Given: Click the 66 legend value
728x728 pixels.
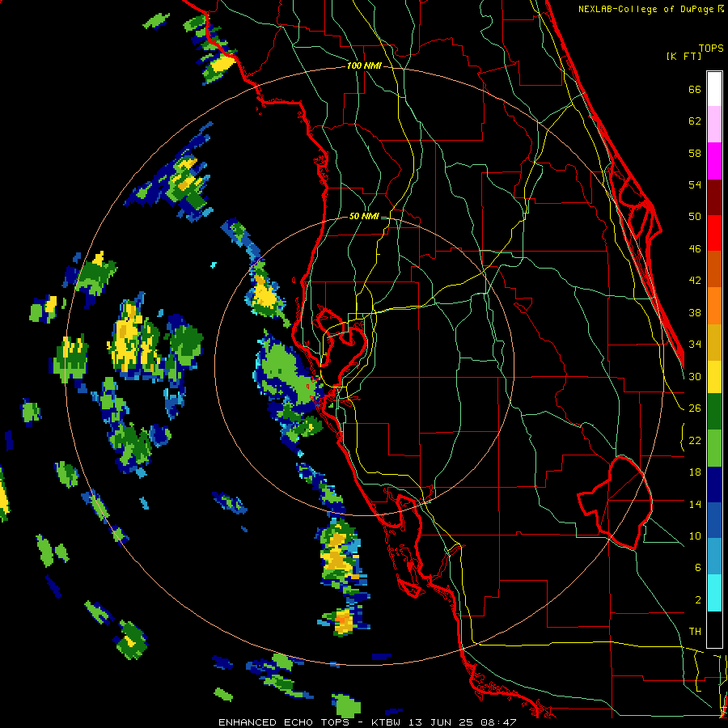Looking at the screenshot, I should coord(695,89).
